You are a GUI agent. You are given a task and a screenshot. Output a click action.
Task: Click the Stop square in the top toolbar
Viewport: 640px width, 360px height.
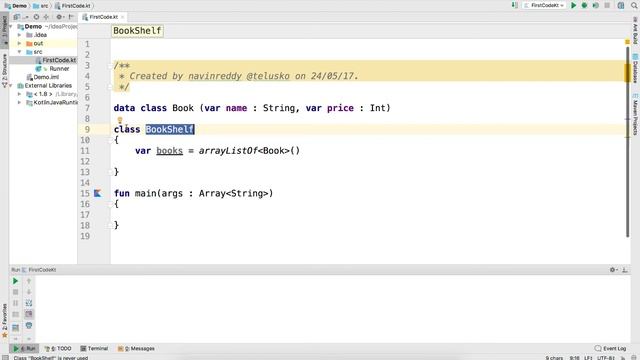point(607,5)
